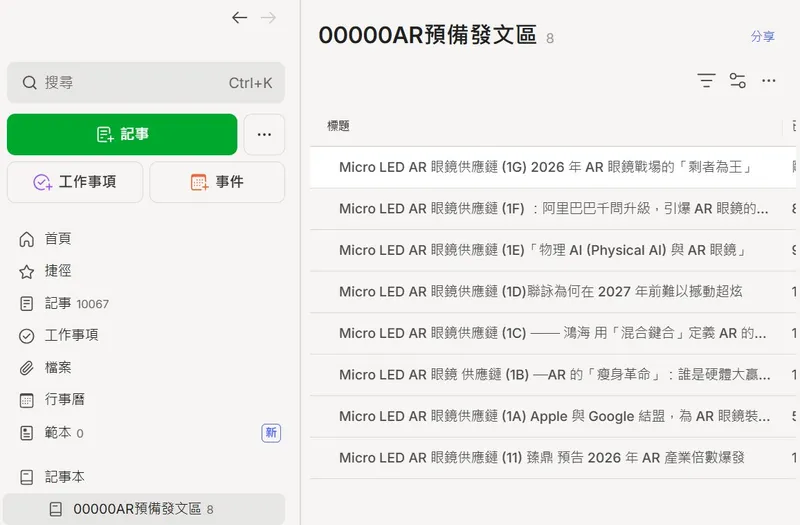Open the sort options icon

coord(707,81)
